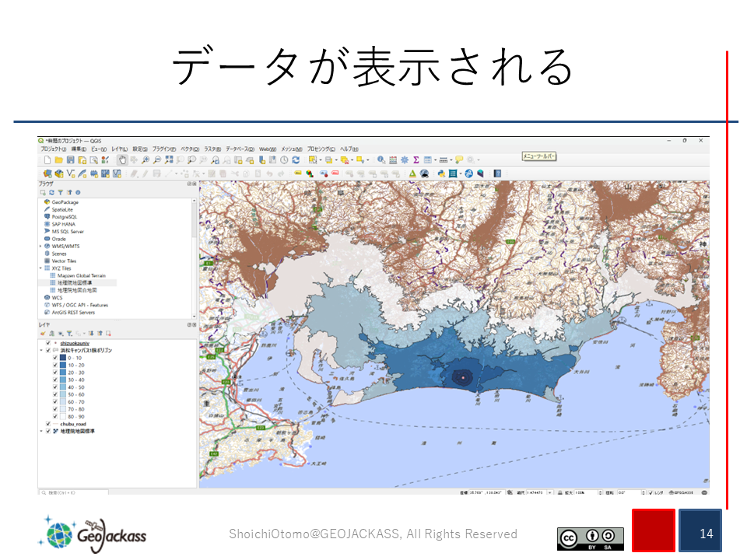Uncheck the chubu_road layer checkbox
The image size is (747, 560).
tap(48, 424)
